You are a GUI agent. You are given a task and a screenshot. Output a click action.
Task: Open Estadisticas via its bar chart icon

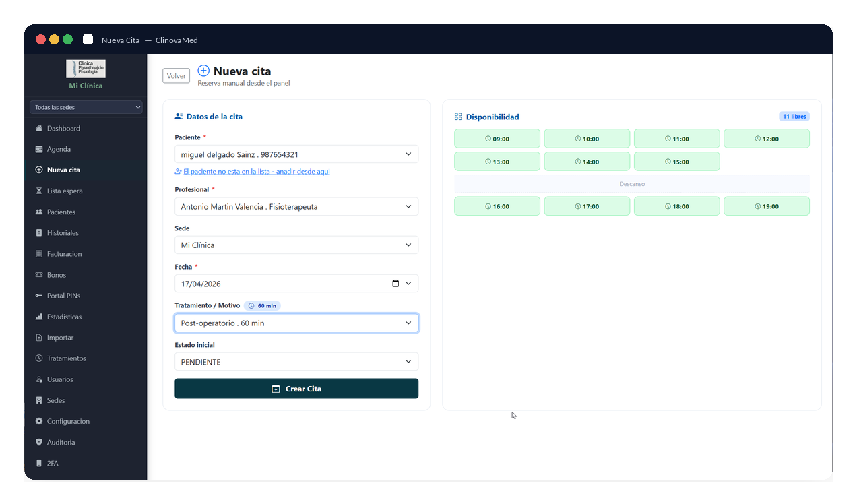coord(38,317)
